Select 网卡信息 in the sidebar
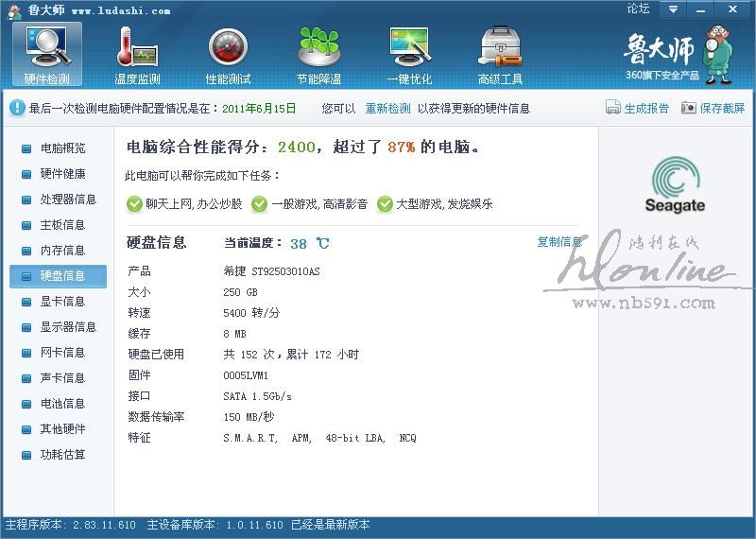 coord(58,353)
